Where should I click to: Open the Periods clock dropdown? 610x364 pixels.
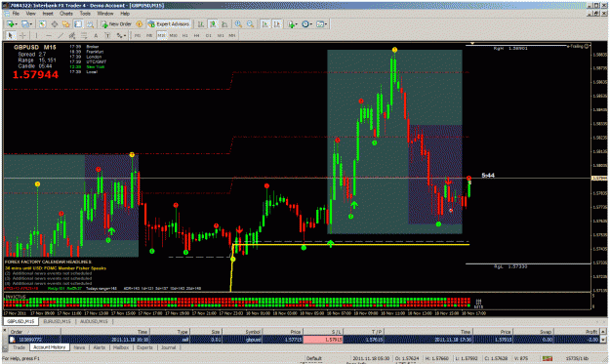pos(306,24)
